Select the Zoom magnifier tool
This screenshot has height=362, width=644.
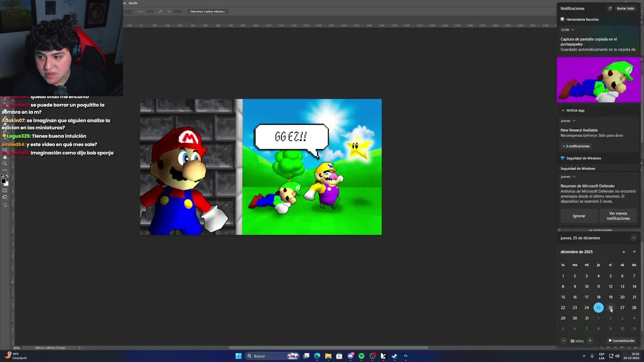5,163
